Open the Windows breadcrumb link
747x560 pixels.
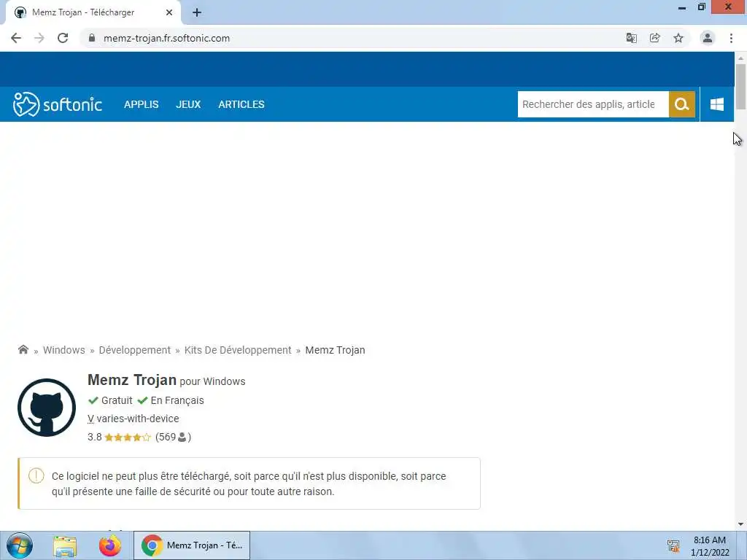tap(64, 350)
